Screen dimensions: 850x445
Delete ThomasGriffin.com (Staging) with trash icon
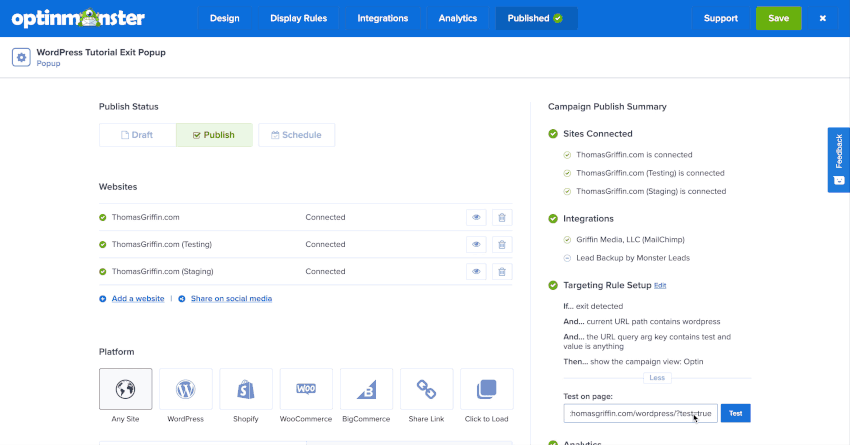pyautogui.click(x=502, y=272)
